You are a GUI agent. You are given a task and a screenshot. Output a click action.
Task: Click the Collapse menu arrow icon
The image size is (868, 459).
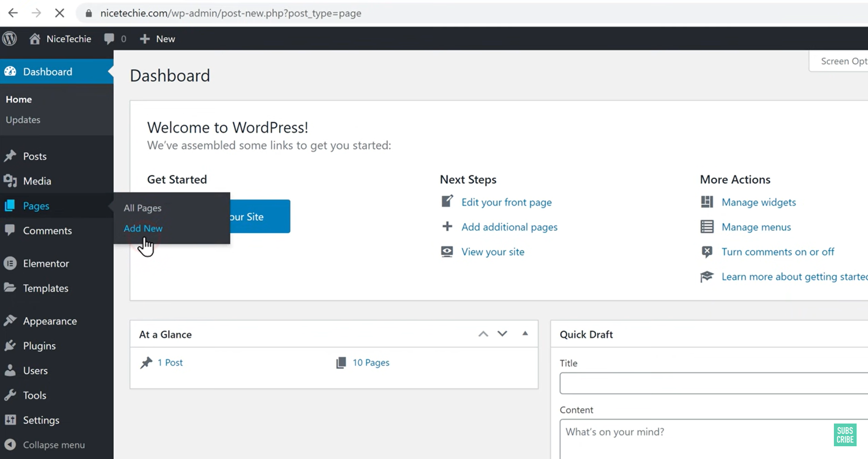(10, 444)
